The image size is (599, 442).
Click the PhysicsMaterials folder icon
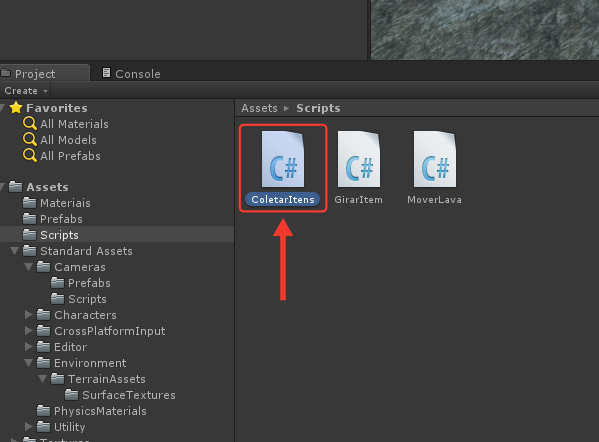[x=43, y=411]
